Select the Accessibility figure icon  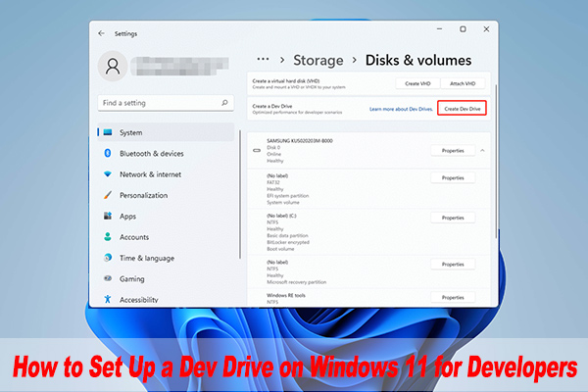pos(108,299)
